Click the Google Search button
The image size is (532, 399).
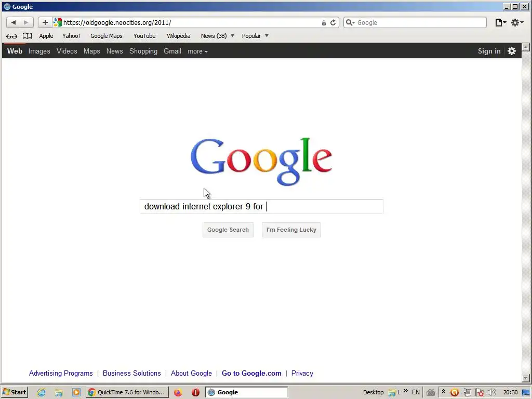pos(228,230)
